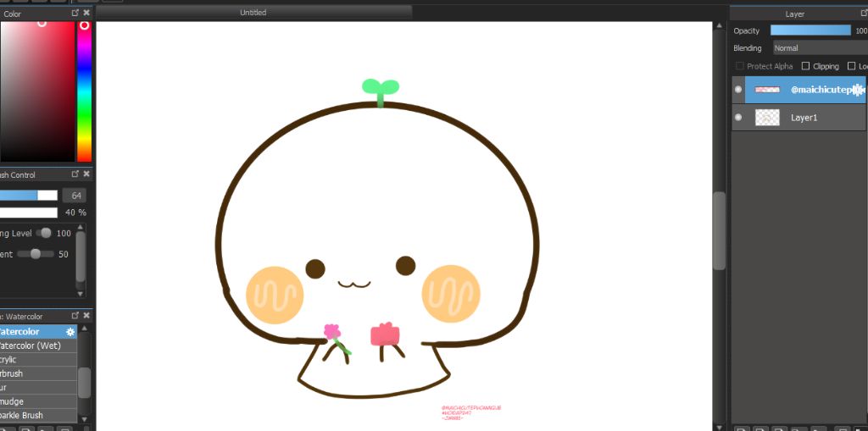868x431 pixels.
Task: Click canvas vertical scroll up arrow
Action: pyautogui.click(x=719, y=25)
